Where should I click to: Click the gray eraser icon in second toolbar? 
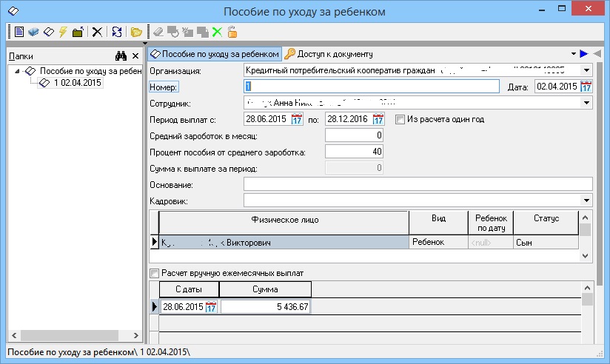158,32
